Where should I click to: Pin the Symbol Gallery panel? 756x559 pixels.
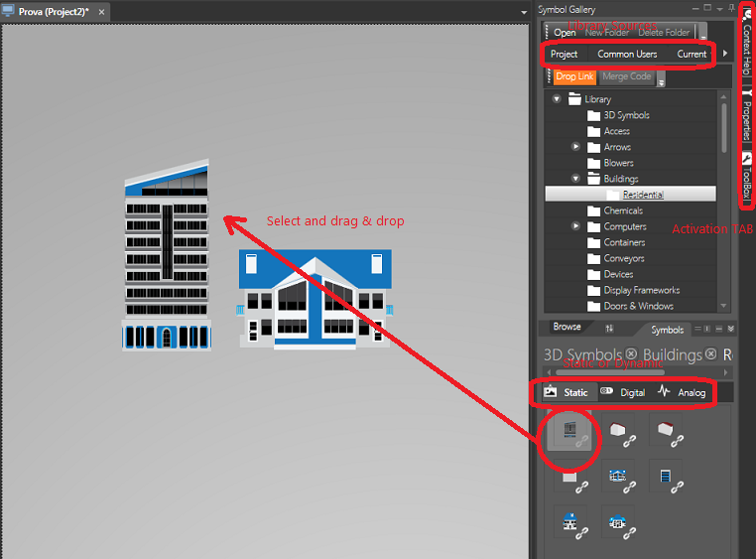731,8
